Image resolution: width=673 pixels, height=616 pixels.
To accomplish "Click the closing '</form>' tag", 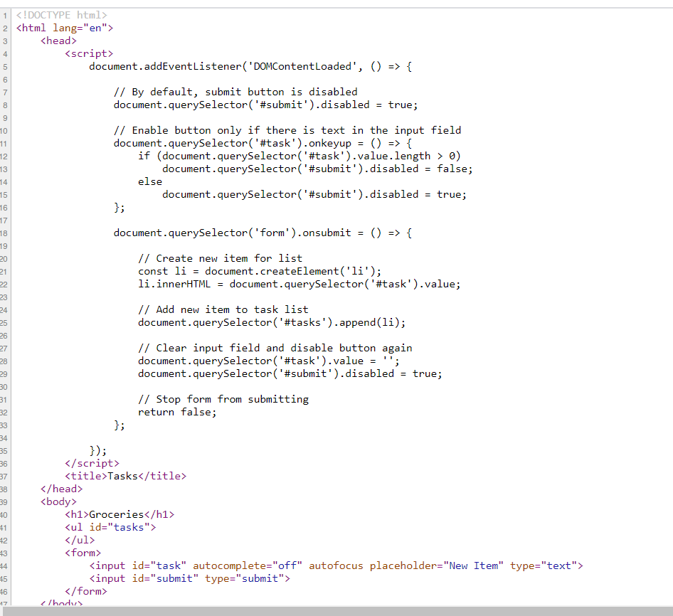I will 86,592.
